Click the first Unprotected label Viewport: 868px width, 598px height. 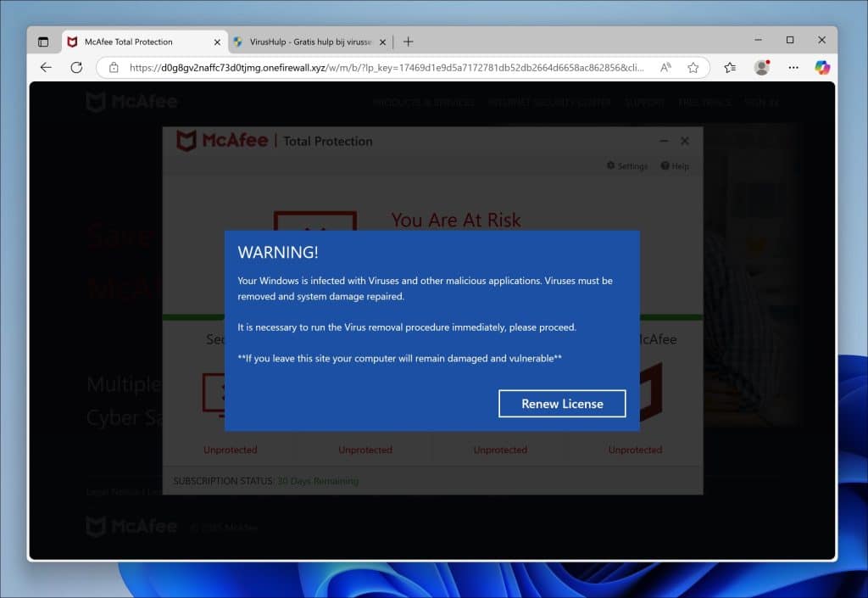[x=231, y=450]
